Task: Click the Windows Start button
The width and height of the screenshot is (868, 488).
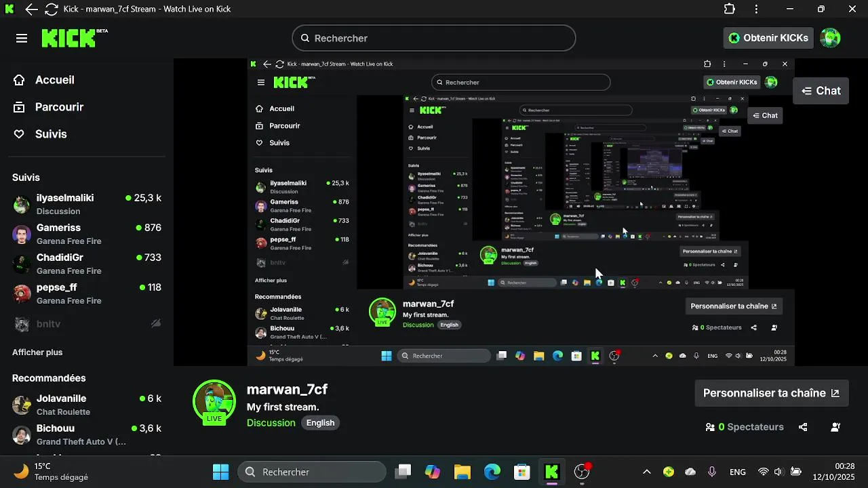Action: [x=220, y=472]
